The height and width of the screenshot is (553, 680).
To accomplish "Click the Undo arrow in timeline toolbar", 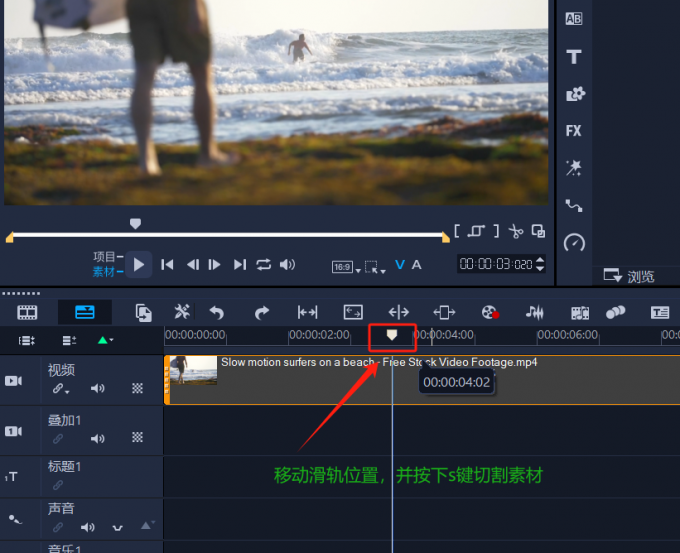I will pyautogui.click(x=216, y=312).
